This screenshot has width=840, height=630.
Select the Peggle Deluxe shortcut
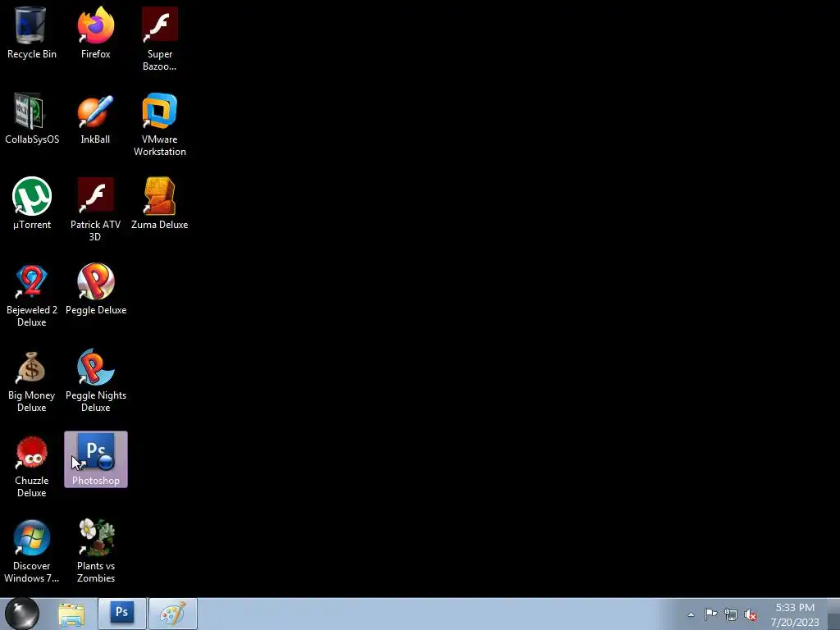(96, 290)
